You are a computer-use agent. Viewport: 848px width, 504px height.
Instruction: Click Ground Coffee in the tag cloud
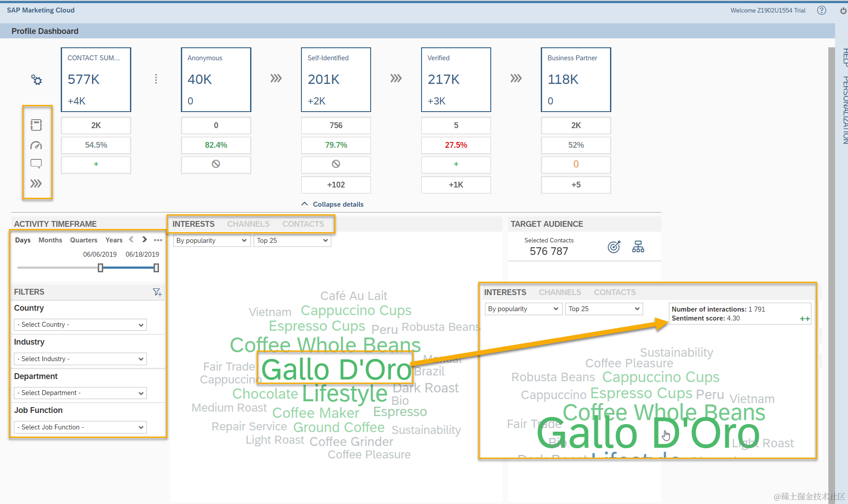(x=339, y=428)
